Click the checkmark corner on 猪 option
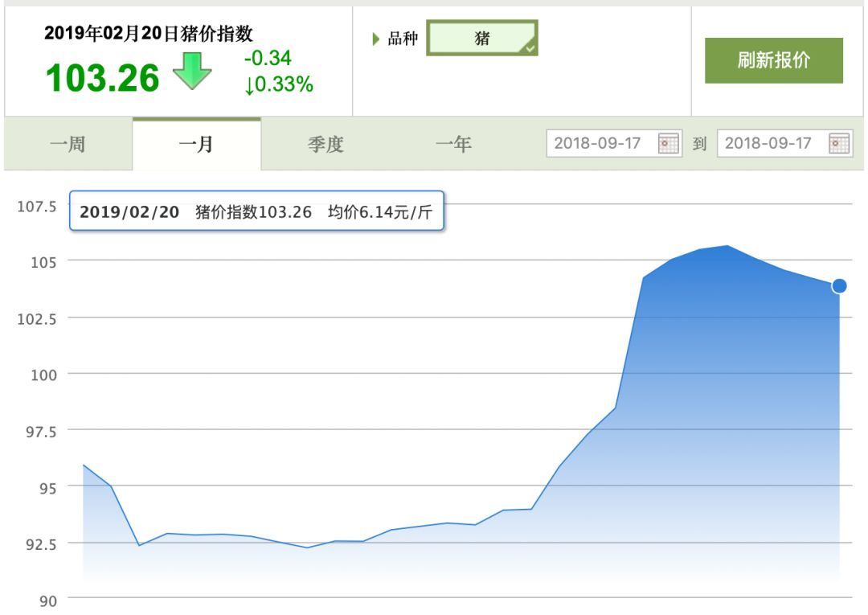Screen dimensions: 868x615 click(x=529, y=48)
